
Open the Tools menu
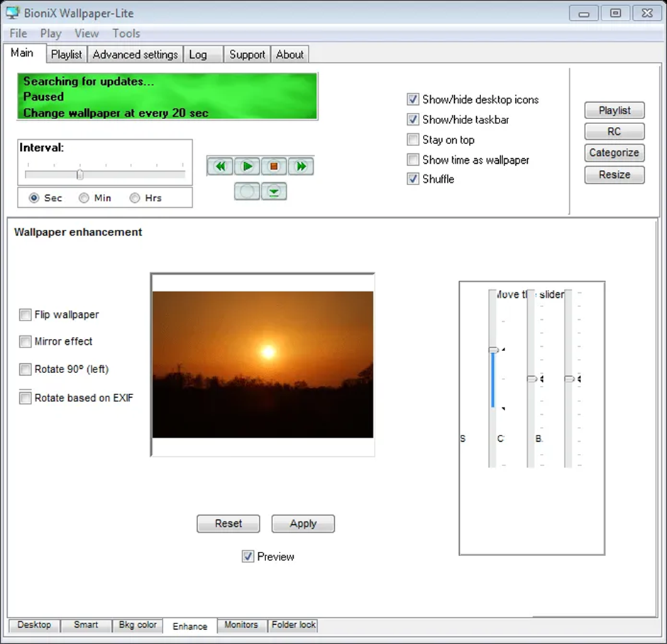click(126, 33)
